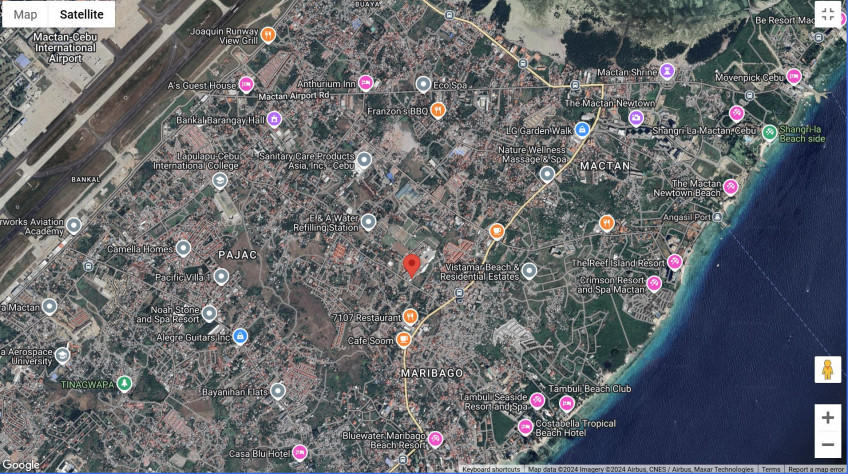
Task: Click the MARIBAGO district label
Action: 432,373
